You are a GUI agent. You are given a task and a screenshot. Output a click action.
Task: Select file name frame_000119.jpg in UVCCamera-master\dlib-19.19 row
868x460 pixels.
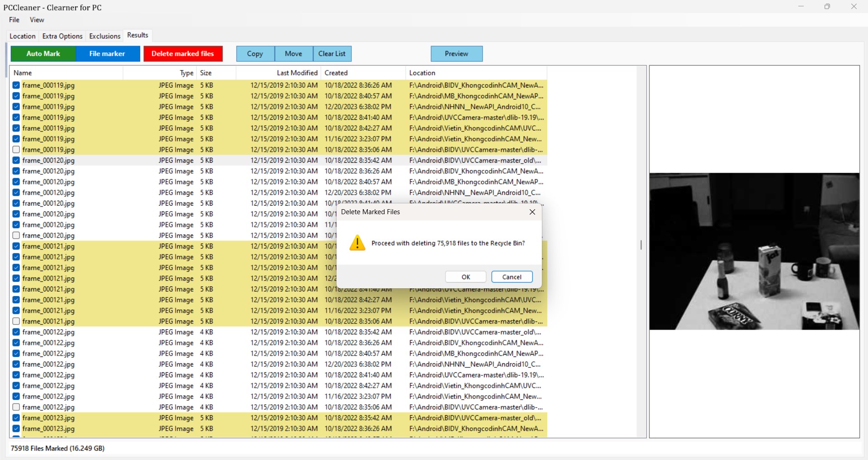point(48,117)
